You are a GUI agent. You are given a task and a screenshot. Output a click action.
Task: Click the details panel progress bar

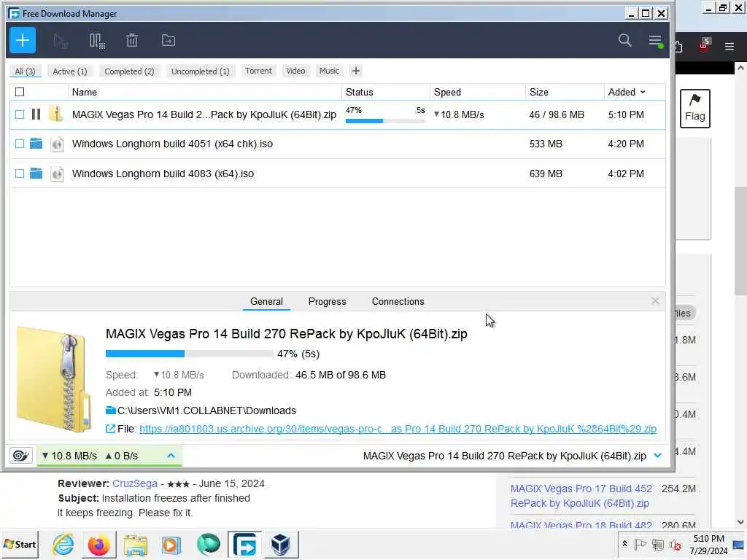point(189,354)
